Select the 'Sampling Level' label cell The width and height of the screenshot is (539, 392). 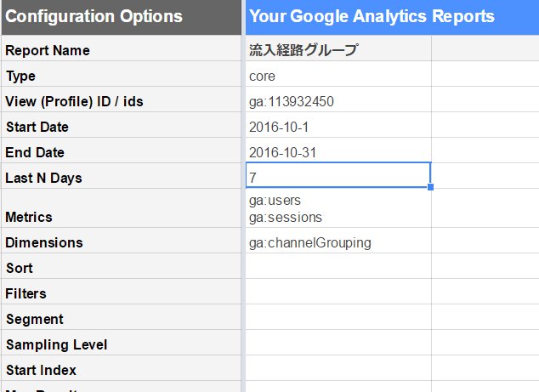122,343
